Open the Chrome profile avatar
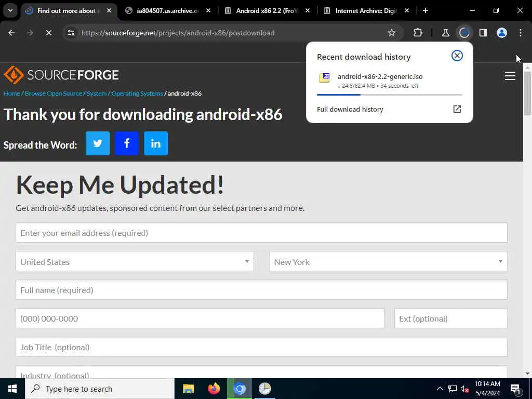This screenshot has width=532, height=399. click(x=502, y=33)
